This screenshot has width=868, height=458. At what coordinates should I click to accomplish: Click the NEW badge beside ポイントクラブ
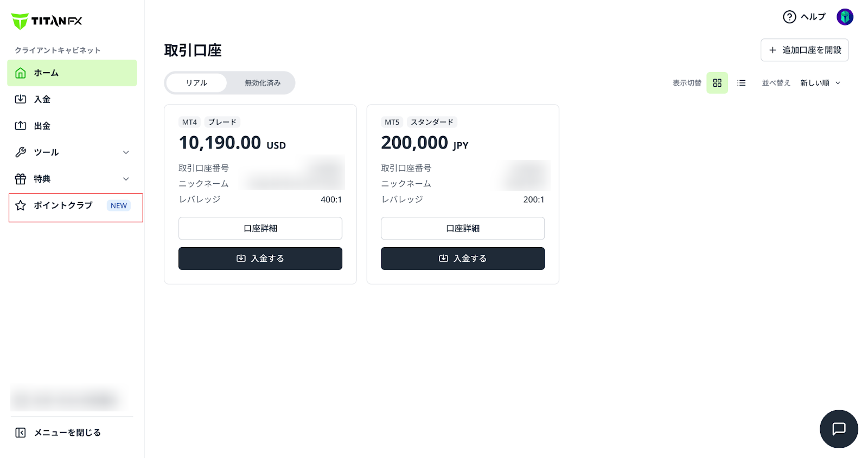point(119,205)
